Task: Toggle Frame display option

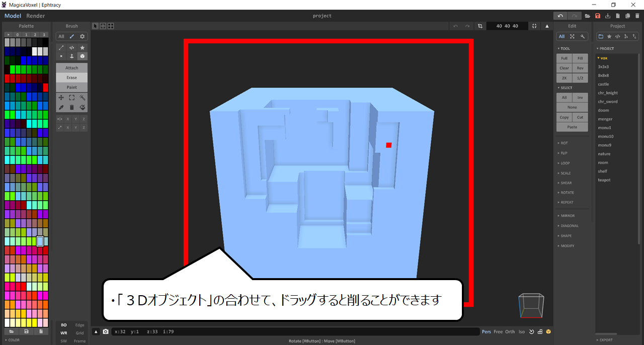Action: (x=79, y=341)
